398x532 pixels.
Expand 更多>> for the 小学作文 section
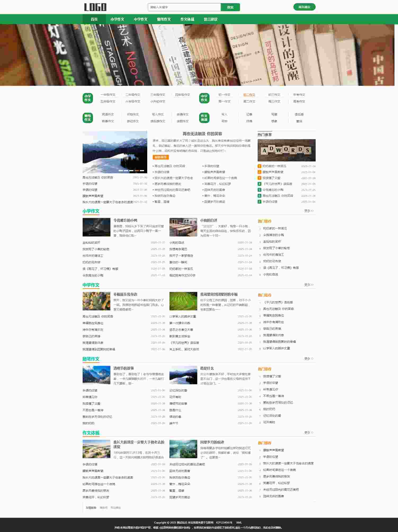[x=309, y=211]
